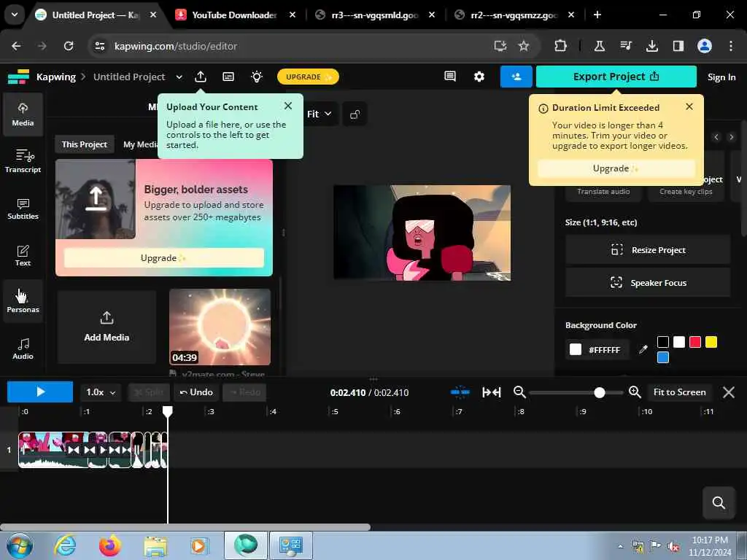The image size is (747, 560).
Task: Open the Text sidebar panel
Action: click(x=23, y=254)
